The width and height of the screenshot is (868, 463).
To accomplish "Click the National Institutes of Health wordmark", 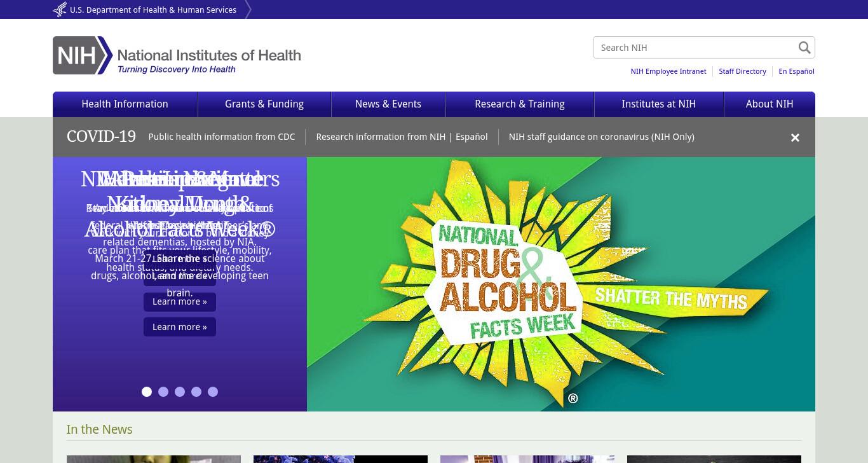I will click(x=209, y=55).
